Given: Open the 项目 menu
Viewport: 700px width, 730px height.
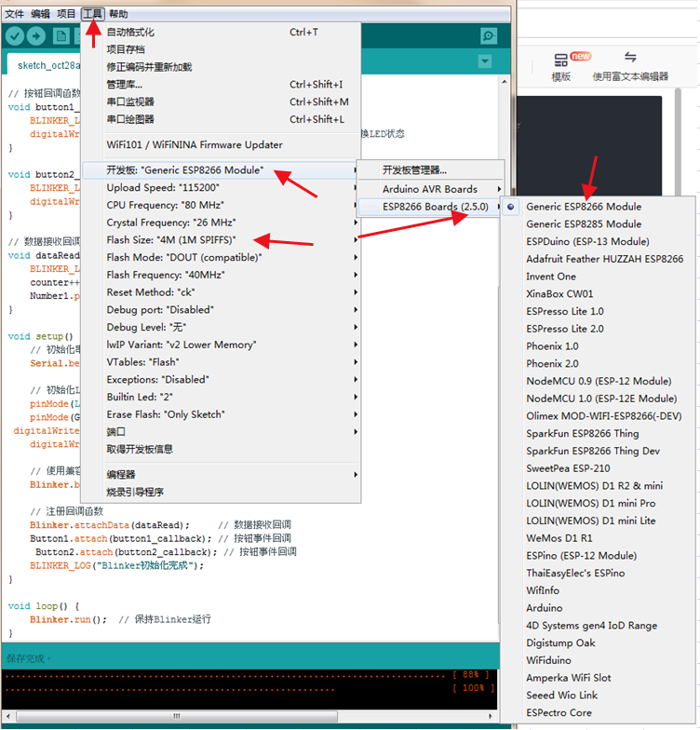Looking at the screenshot, I should click(x=66, y=14).
